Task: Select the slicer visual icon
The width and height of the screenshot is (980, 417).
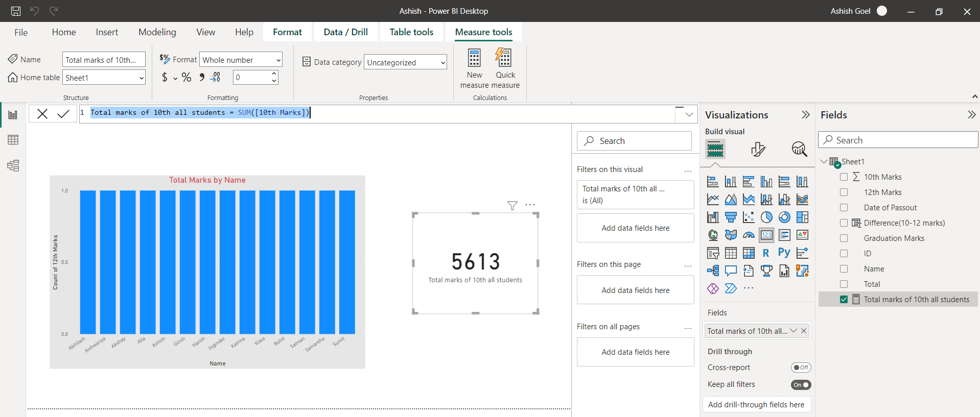Action: [713, 253]
